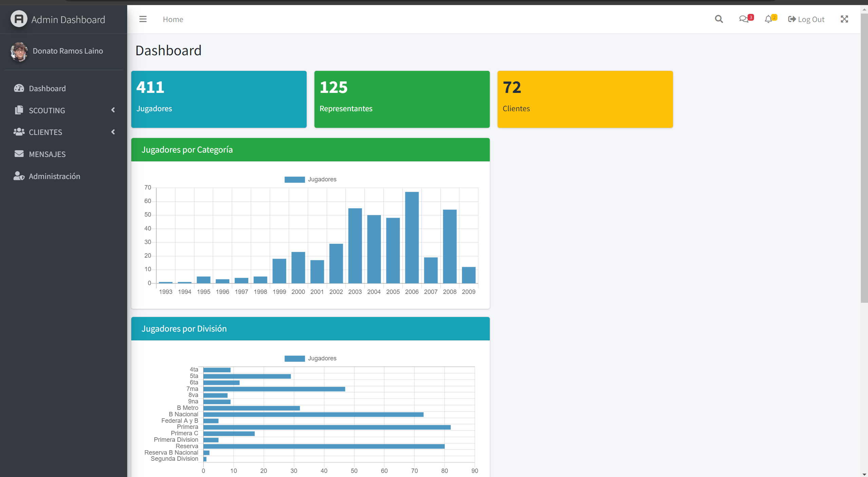Image resolution: width=868 pixels, height=477 pixels.
Task: Expand the SCOUTING menu chevron
Action: [x=113, y=110]
